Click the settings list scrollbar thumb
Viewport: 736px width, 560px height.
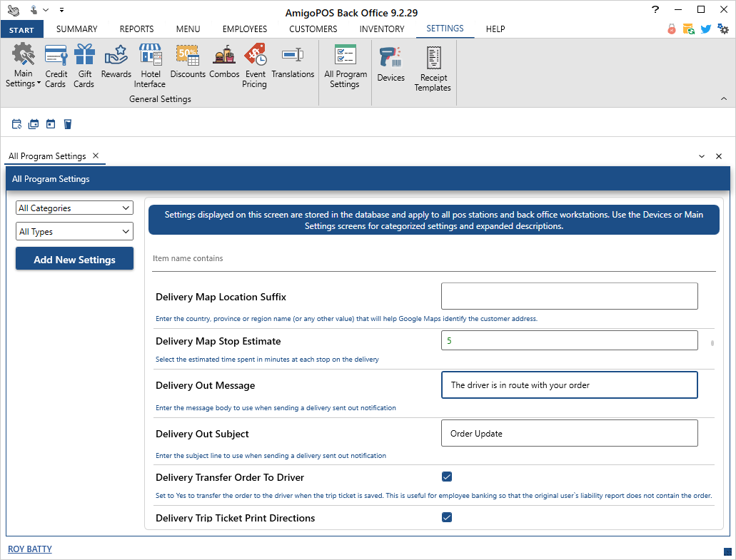[x=712, y=343]
